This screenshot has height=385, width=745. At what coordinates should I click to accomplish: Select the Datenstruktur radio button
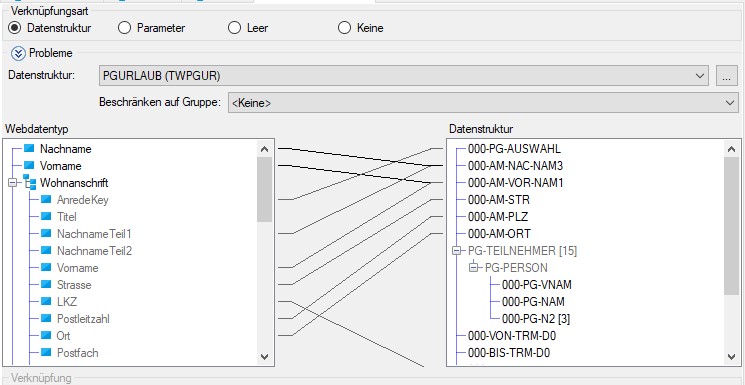15,28
